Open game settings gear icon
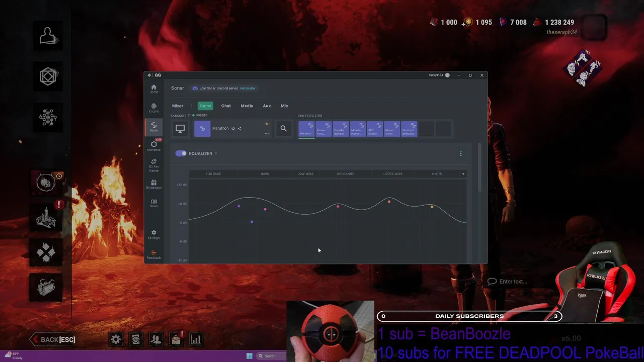This screenshot has height=362, width=644. click(x=116, y=339)
